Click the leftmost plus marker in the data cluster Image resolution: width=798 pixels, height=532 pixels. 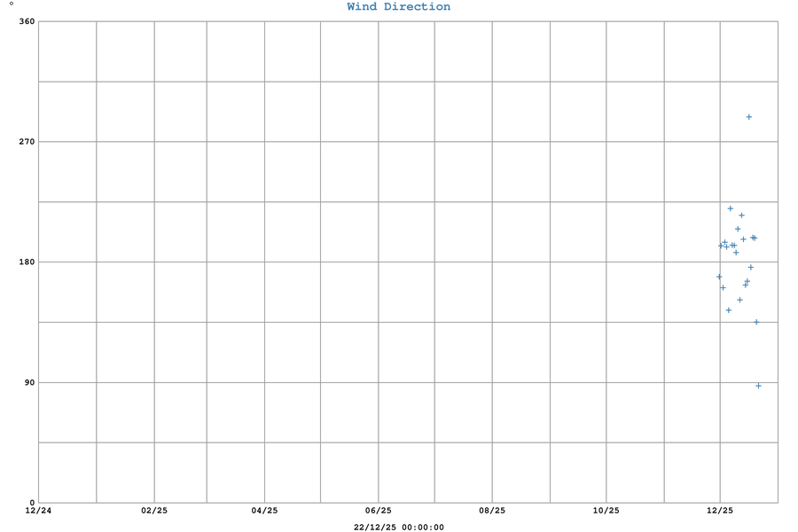tap(719, 277)
